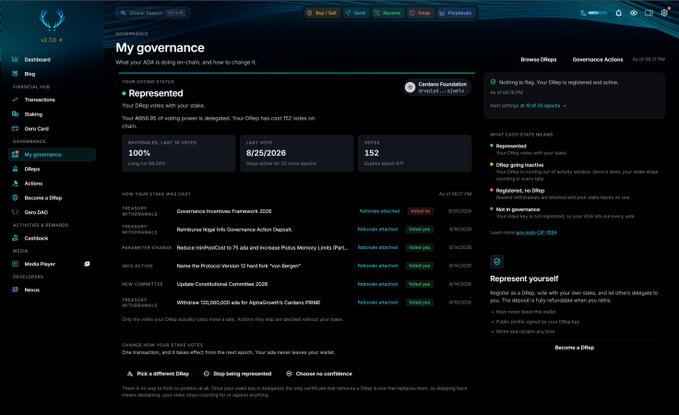Viewport: 679px width, 415px height.
Task: Open Rationale attached for Reduce minPoolCost row
Action: pyautogui.click(x=378, y=247)
